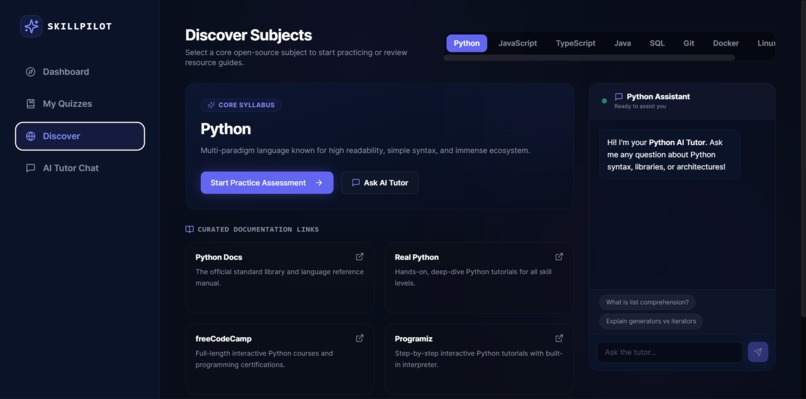This screenshot has height=399, width=806.
Task: Click the page vertical scrollbar
Action: (803, 159)
